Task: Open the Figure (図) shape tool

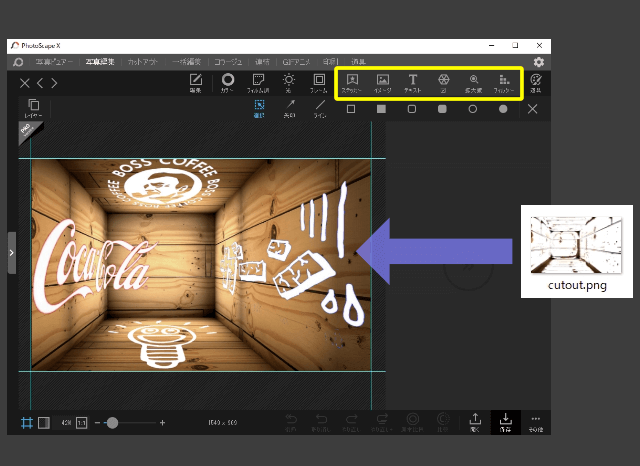Action: pyautogui.click(x=443, y=83)
